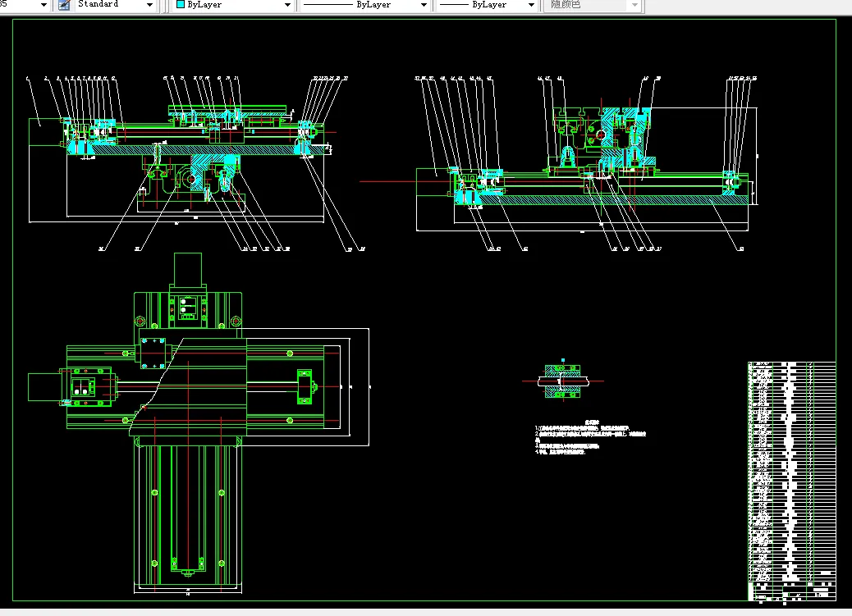Screen dimensions: 852x616
Task: Click the table style icon beside Standard
Action: tap(64, 5)
